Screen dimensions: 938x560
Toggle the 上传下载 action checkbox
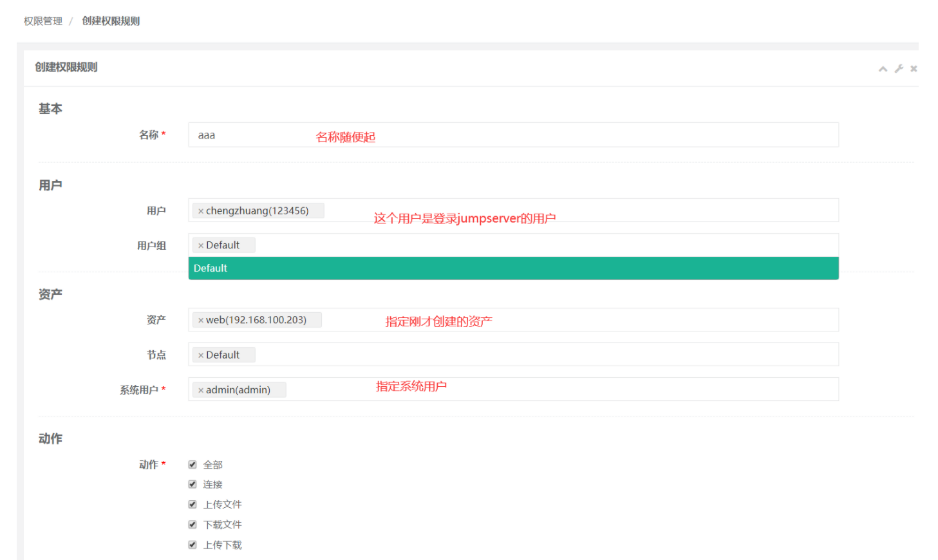click(x=192, y=545)
